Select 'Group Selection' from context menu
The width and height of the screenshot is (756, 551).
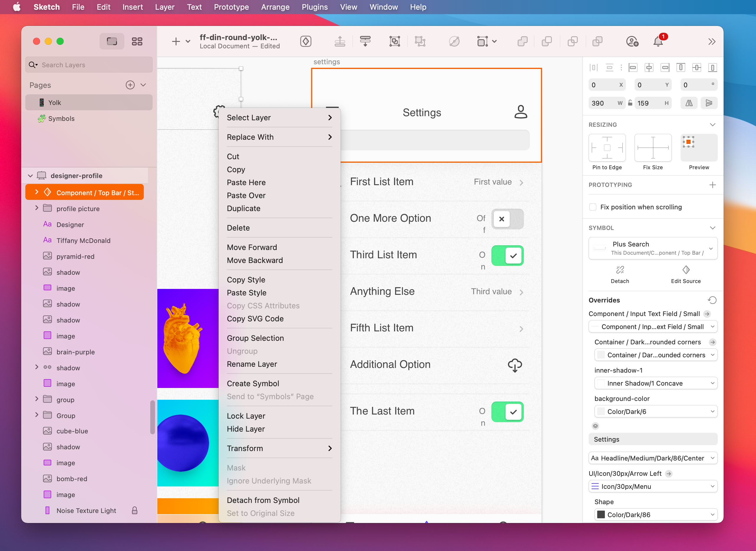point(255,338)
